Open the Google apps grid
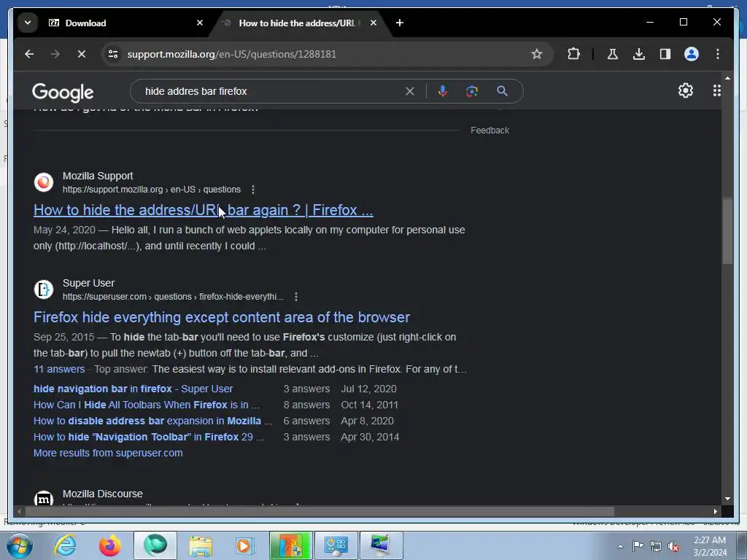The width and height of the screenshot is (747, 560). pyautogui.click(x=716, y=90)
